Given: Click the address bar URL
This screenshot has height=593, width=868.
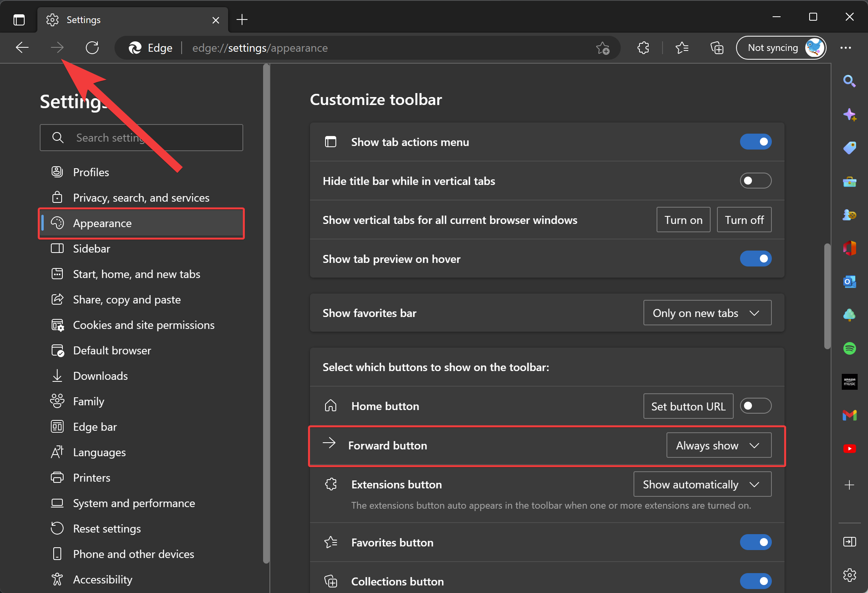Looking at the screenshot, I should [x=260, y=48].
